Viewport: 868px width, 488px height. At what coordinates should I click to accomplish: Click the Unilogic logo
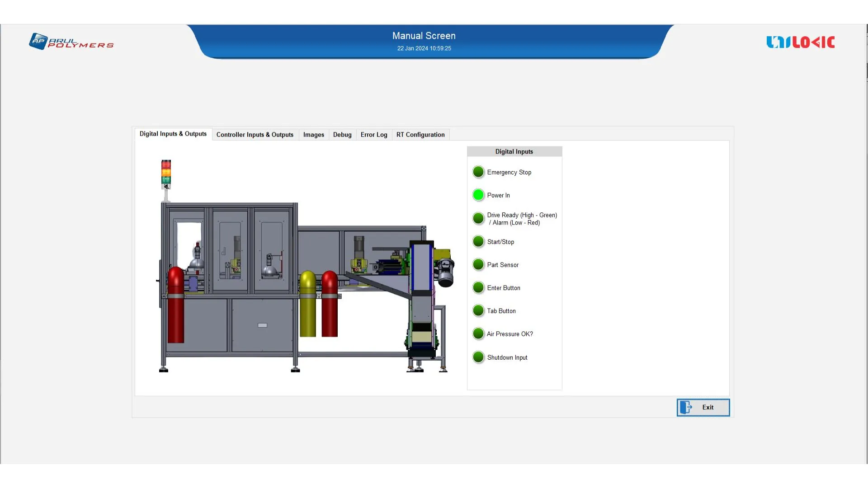point(800,42)
